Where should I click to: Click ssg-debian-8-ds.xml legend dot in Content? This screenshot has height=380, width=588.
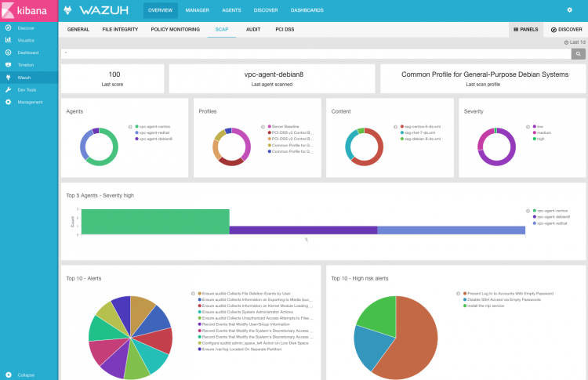pos(402,139)
